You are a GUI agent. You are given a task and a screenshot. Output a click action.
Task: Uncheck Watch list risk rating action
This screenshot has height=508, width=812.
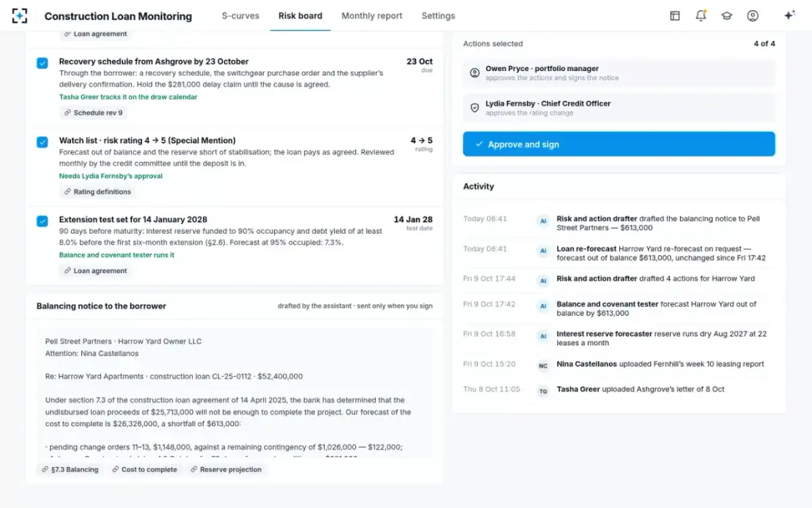[x=42, y=142]
